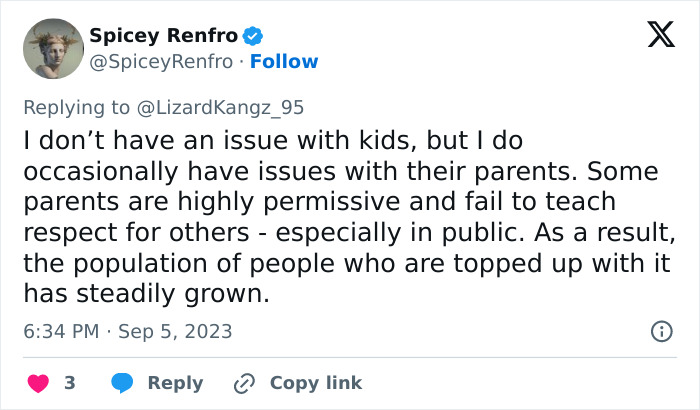Click the blue reply speech bubble icon
Screen dimensions: 700x410
point(122,383)
